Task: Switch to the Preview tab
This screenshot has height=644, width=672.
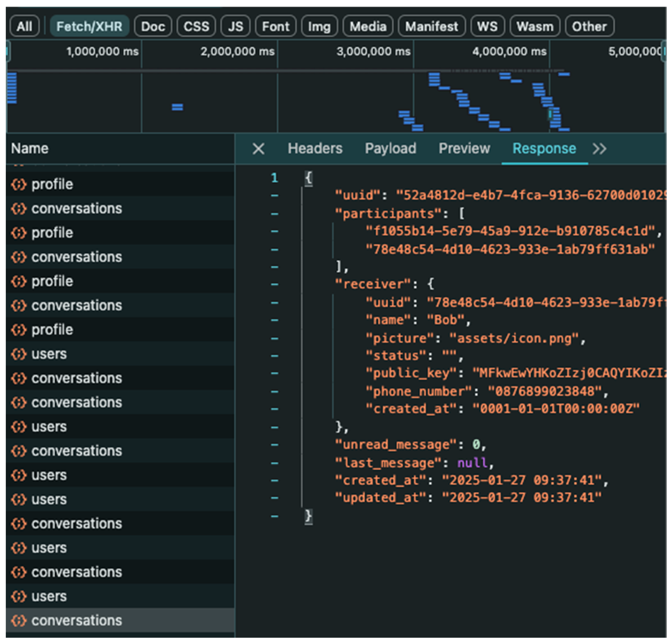Action: click(x=464, y=149)
